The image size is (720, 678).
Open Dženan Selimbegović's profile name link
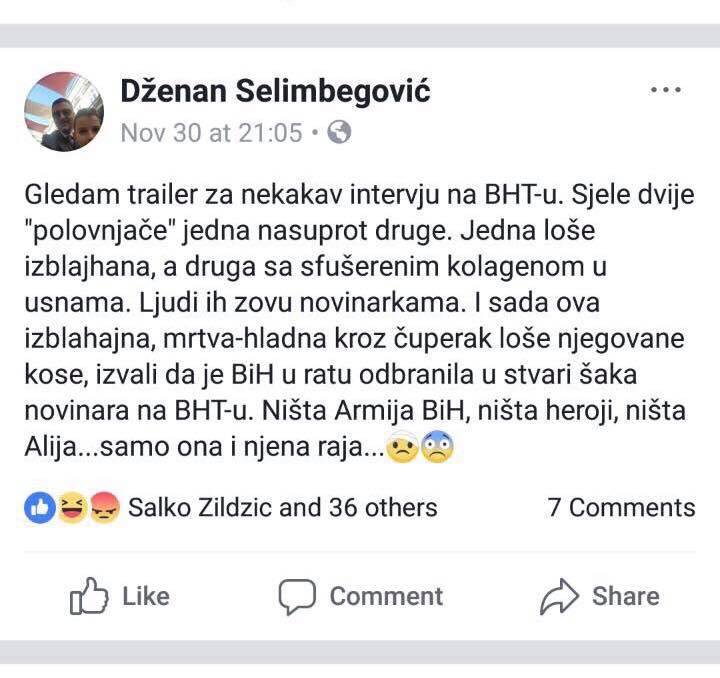pyautogui.click(x=275, y=92)
